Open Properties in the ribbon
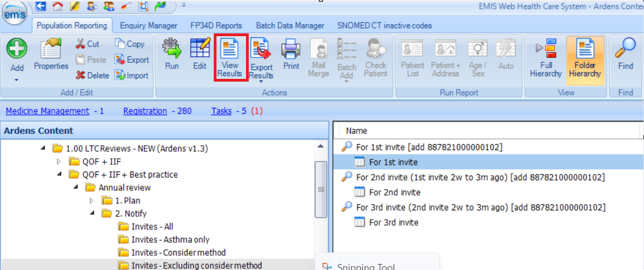644x270 pixels. (x=51, y=54)
